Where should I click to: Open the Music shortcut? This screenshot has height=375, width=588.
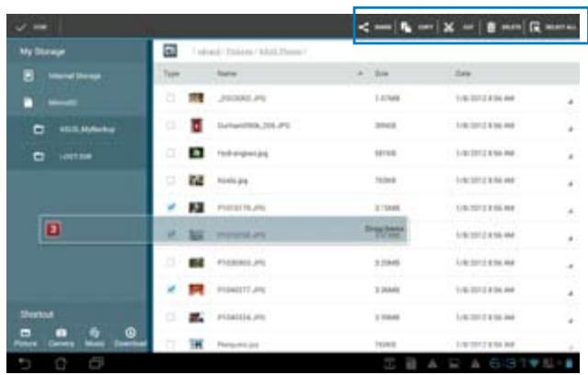click(95, 337)
